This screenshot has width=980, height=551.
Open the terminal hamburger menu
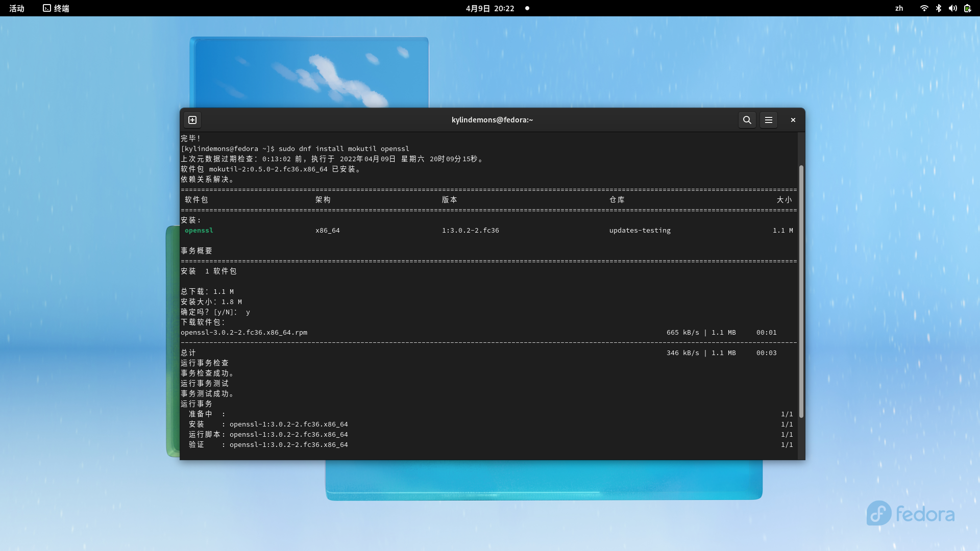768,120
